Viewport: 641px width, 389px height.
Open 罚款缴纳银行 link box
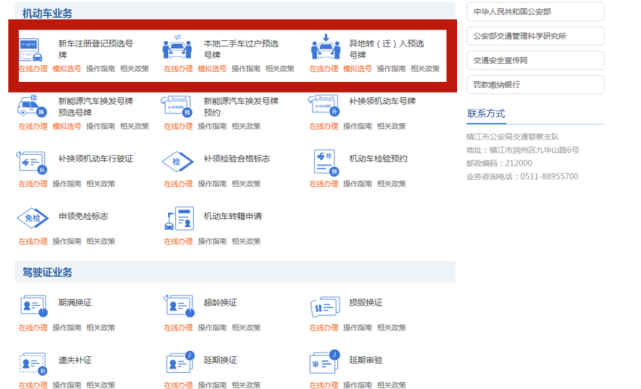pos(535,85)
